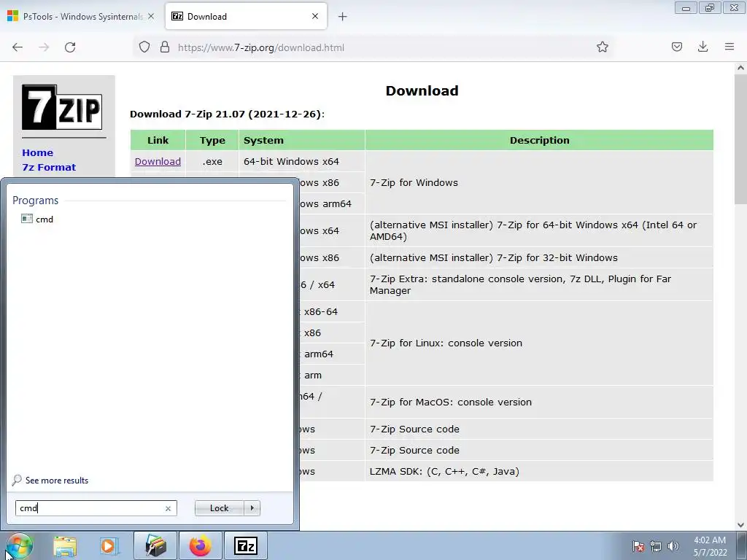Screen dimensions: 747x560
Task: Reload the page with the refresh icon
Action: click(70, 47)
